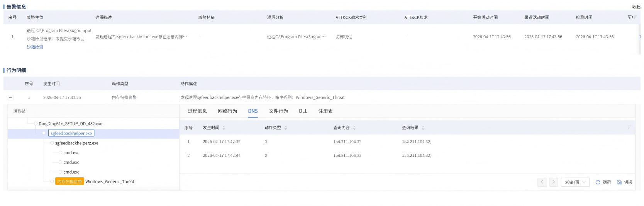Sort DNS table by 动作类型 column
This screenshot has height=206, width=644.
click(286, 128)
